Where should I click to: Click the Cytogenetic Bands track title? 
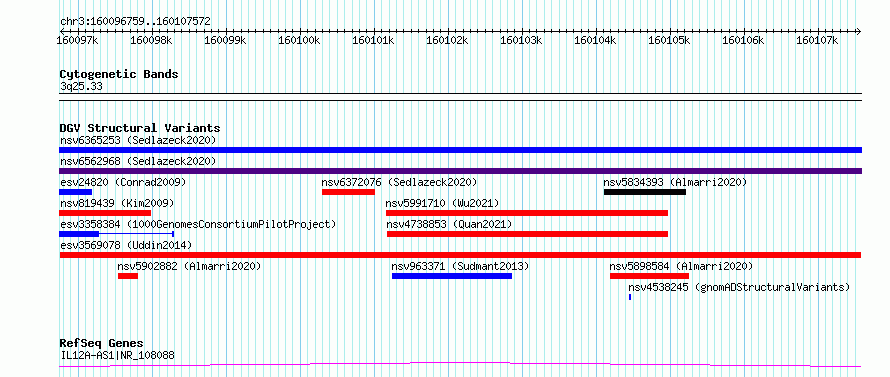(x=119, y=74)
